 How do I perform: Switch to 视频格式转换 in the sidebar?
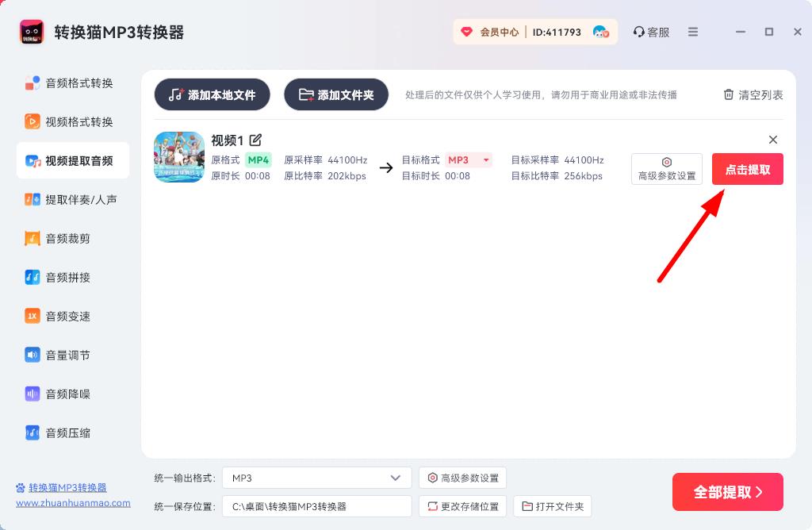tap(72, 121)
